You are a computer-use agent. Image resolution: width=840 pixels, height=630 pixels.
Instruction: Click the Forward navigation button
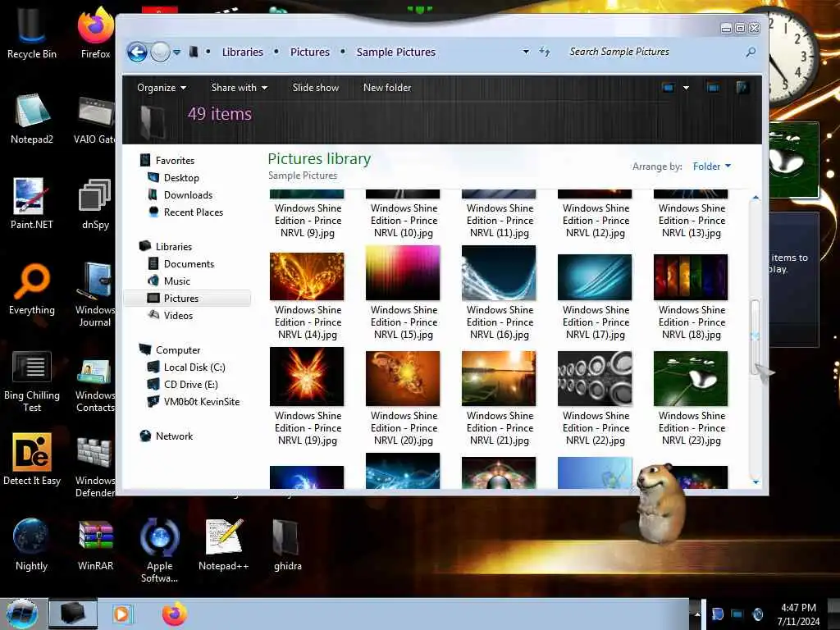pyautogui.click(x=160, y=52)
